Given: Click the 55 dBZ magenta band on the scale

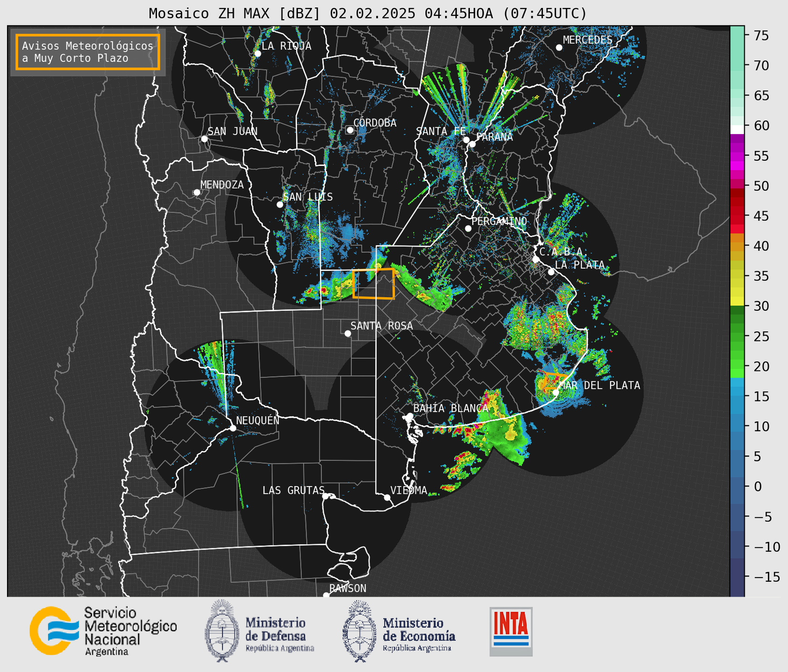Looking at the screenshot, I should tap(737, 156).
